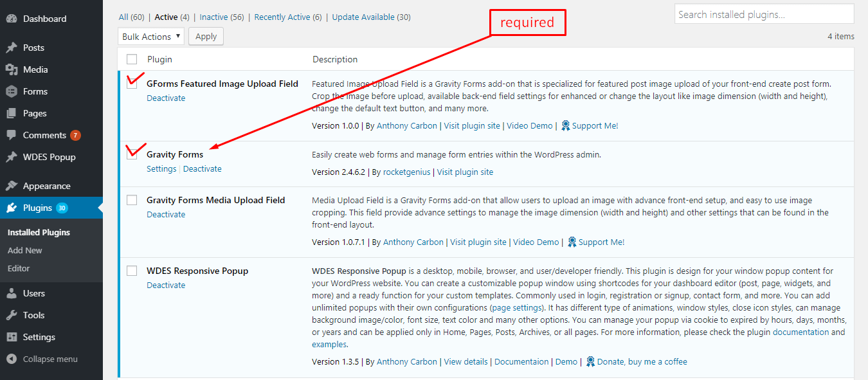
Task: Open the page settings link in description
Action: click(518, 308)
